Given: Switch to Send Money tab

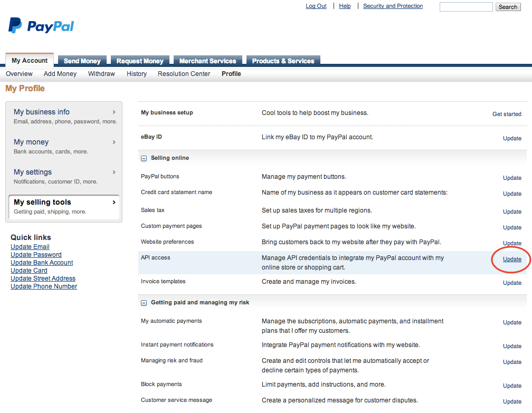Looking at the screenshot, I should point(82,61).
